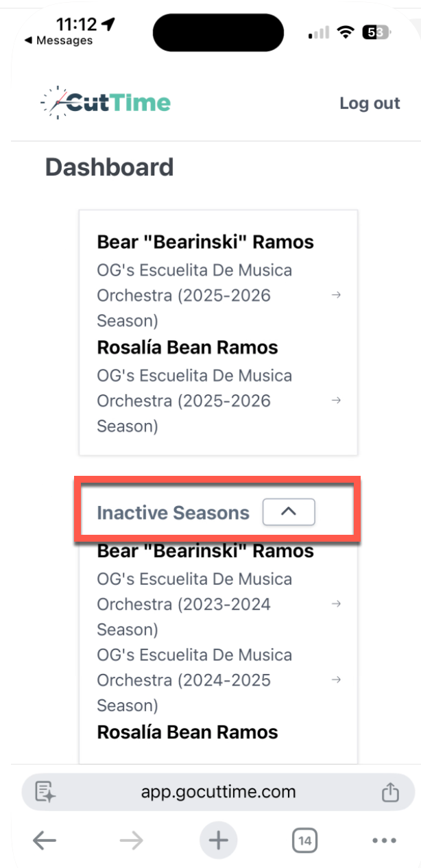Open Bear's 2025-2026 season arrow
The height and width of the screenshot is (868, 421).
(336, 296)
